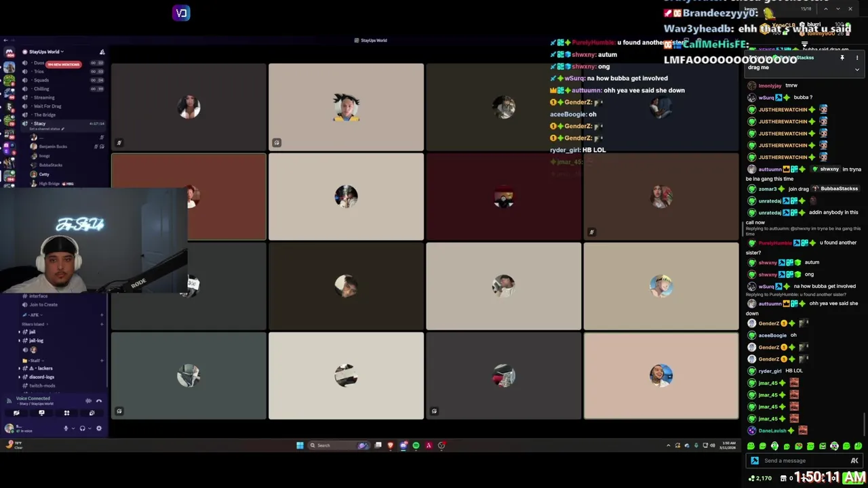This screenshot has height=488, width=868.
Task: Click the VJ logo at top
Action: pos(181,13)
